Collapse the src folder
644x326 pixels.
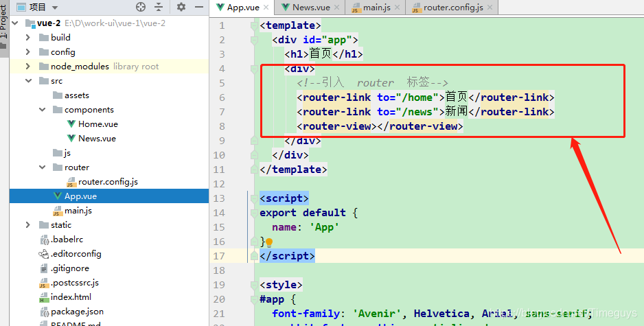click(x=28, y=81)
